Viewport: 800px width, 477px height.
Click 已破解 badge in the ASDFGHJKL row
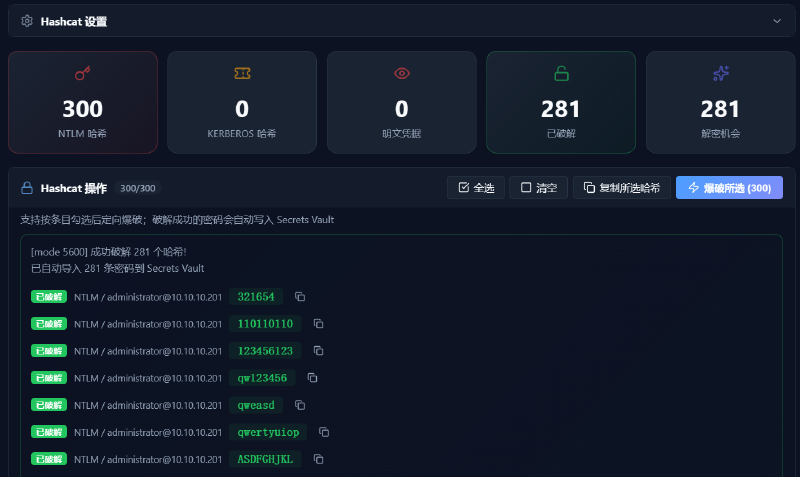coord(49,459)
